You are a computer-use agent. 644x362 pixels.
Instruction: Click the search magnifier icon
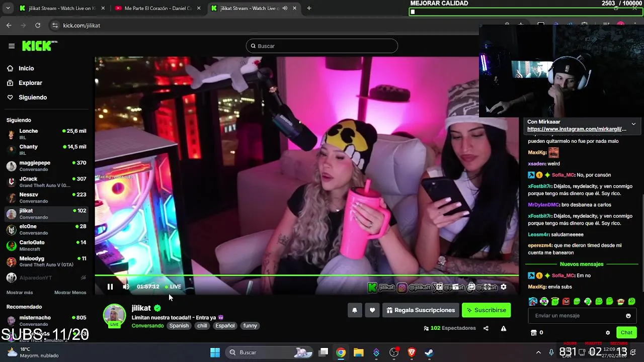tap(253, 46)
